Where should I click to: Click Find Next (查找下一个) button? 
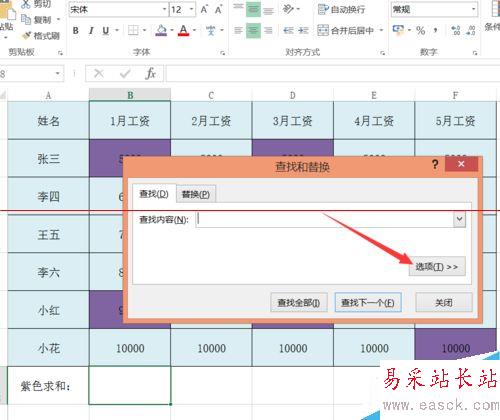[368, 303]
